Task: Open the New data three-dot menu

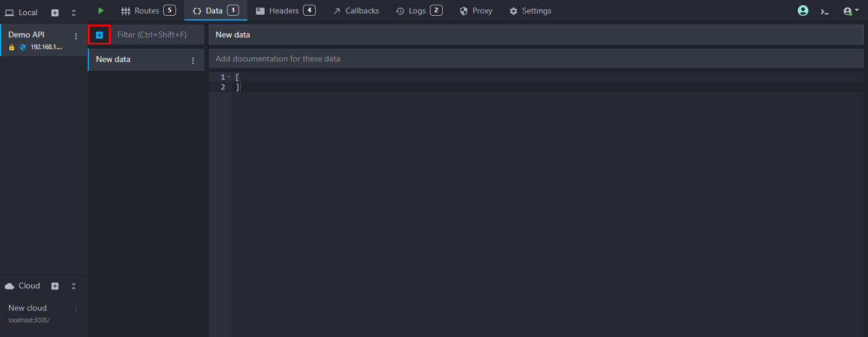Action: coord(193,60)
